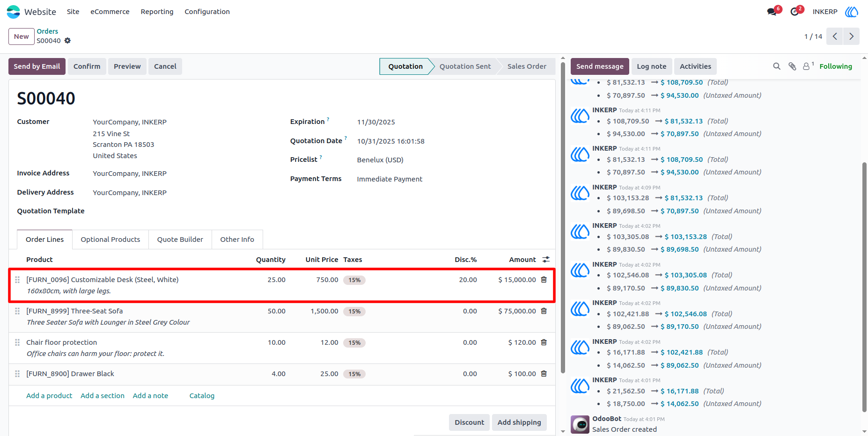Viewport: 868px width, 436px height.
Task: Switch to Optional Products tab
Action: coord(110,240)
